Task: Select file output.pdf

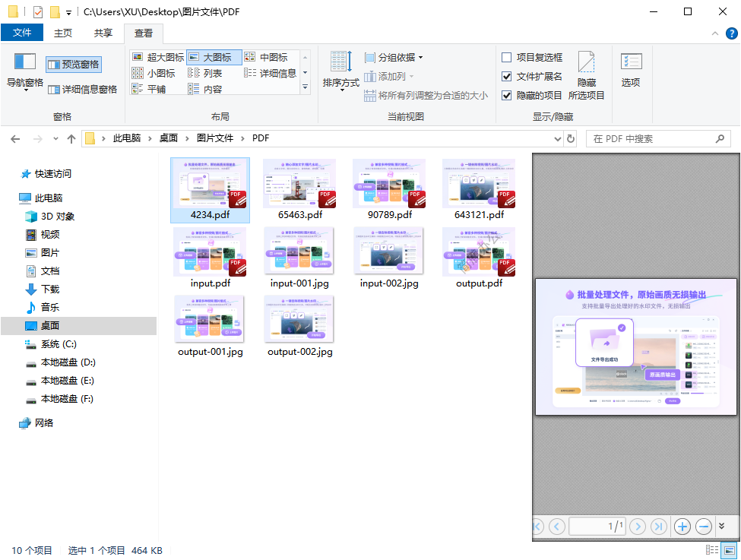Action: (479, 258)
